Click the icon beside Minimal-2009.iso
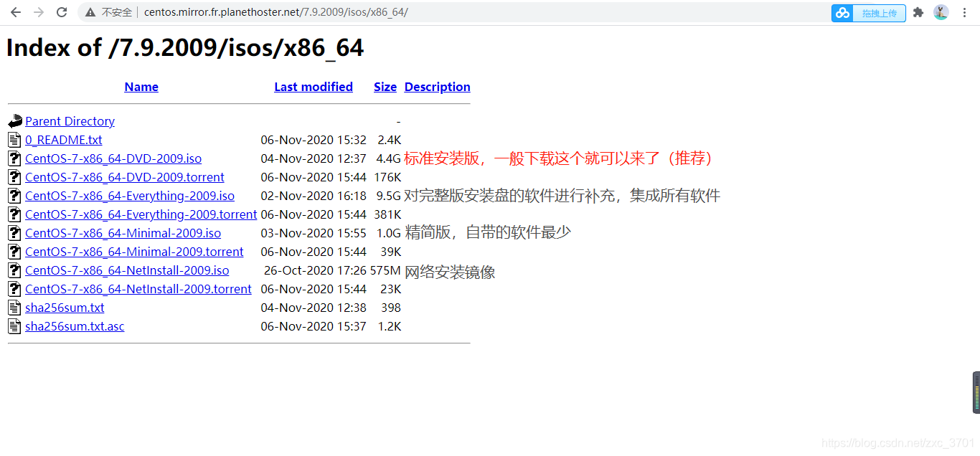This screenshot has width=980, height=456. (15, 233)
